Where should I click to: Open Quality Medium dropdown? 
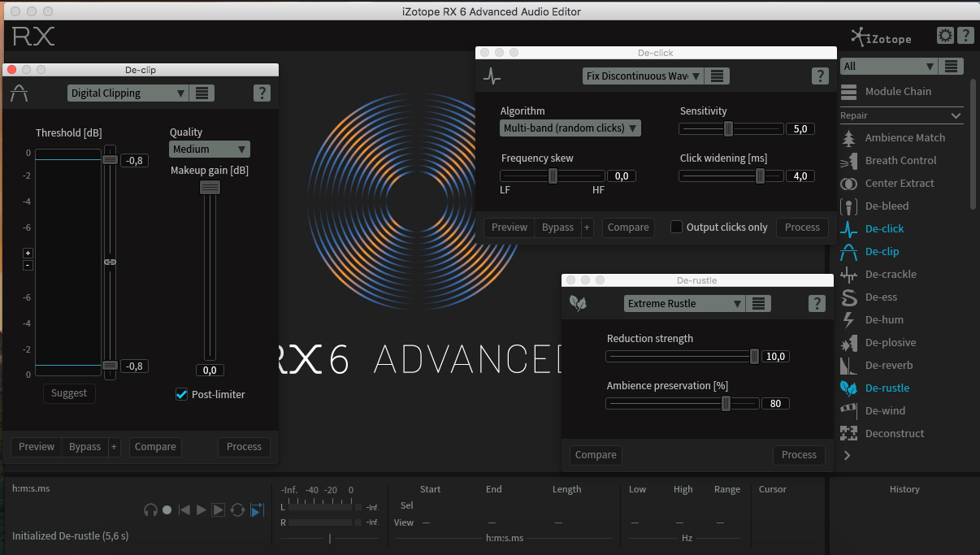(210, 149)
